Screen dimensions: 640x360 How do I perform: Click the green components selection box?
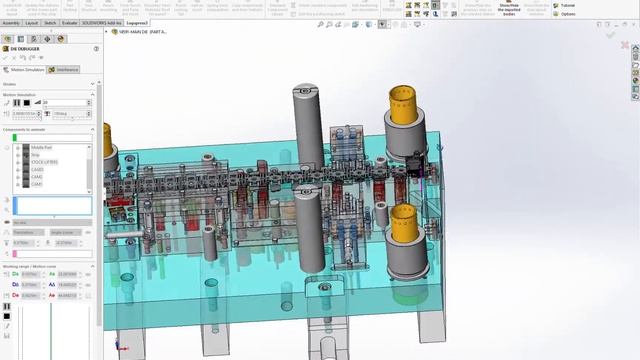[52, 138]
